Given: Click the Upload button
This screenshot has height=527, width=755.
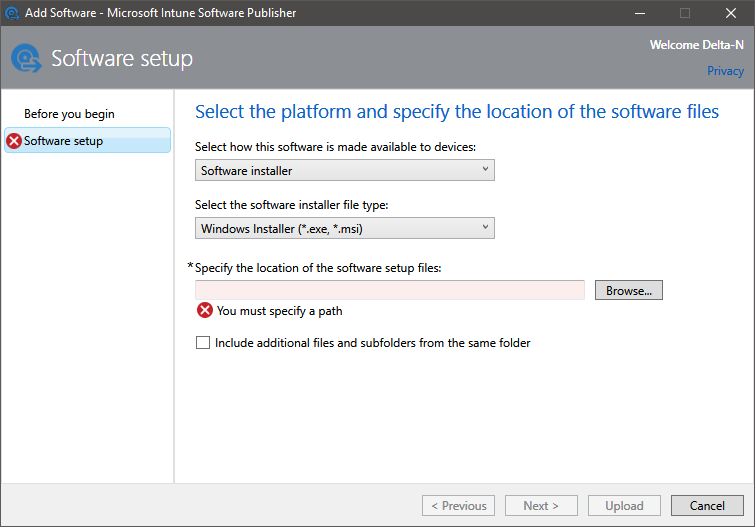Looking at the screenshot, I should [624, 506].
